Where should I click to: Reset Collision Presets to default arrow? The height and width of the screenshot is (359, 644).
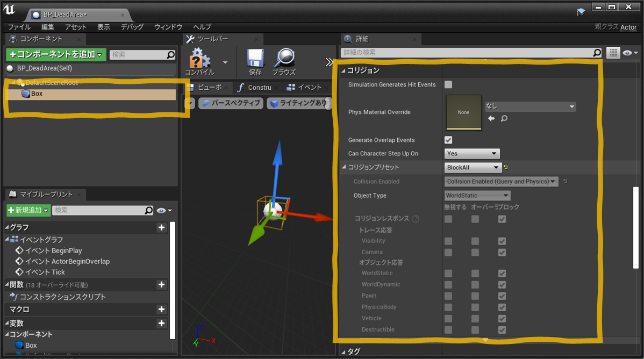pyautogui.click(x=506, y=167)
